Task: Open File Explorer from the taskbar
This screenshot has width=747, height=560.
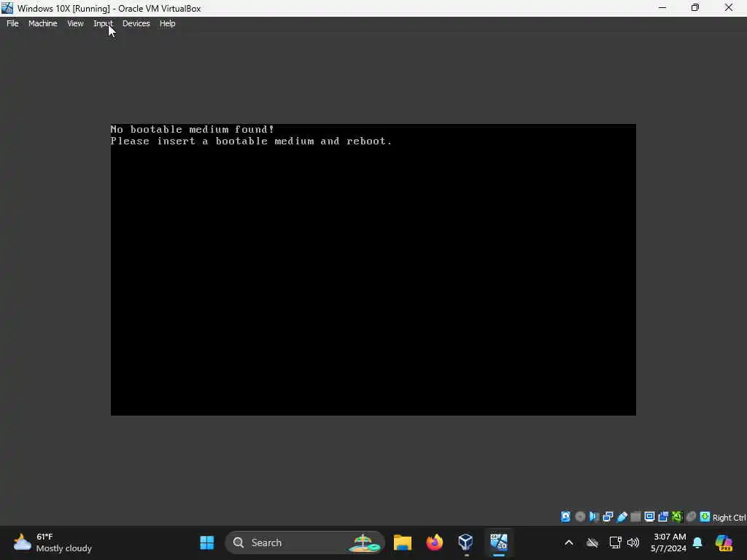Action: 403,542
